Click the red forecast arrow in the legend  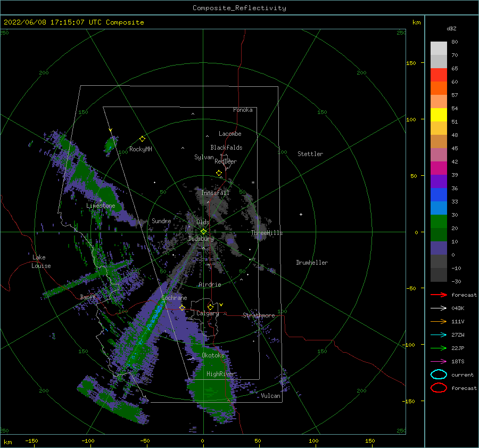click(x=439, y=295)
